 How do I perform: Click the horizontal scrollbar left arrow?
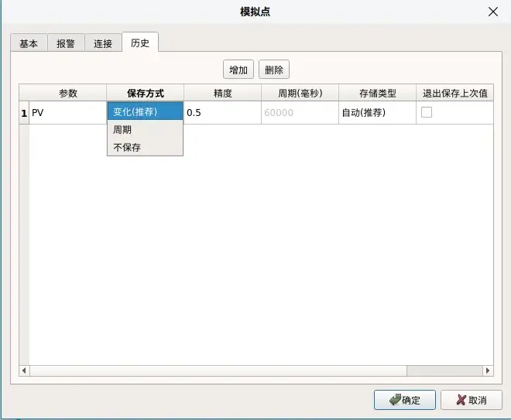24,370
